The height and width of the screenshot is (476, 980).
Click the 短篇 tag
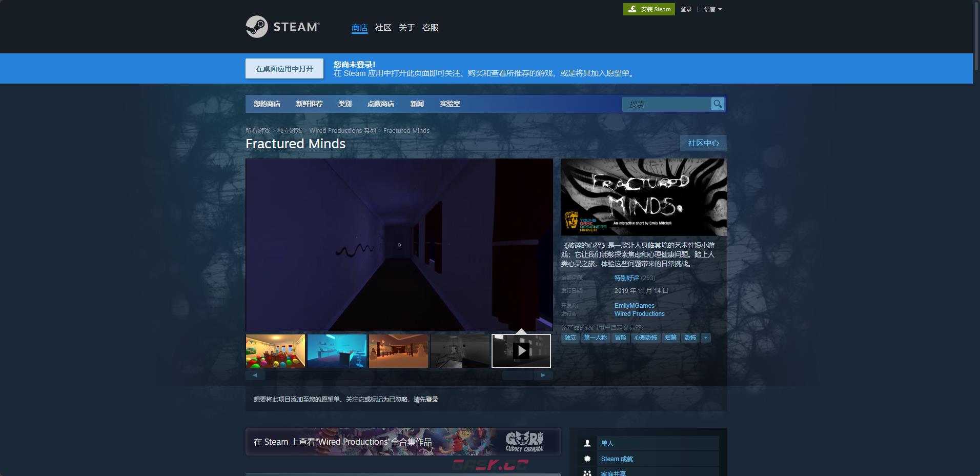tap(671, 338)
